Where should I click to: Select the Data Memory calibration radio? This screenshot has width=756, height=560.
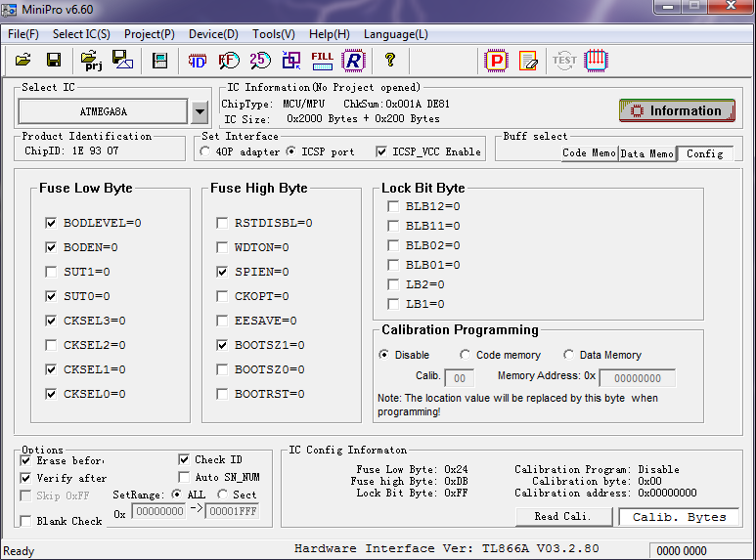[568, 355]
